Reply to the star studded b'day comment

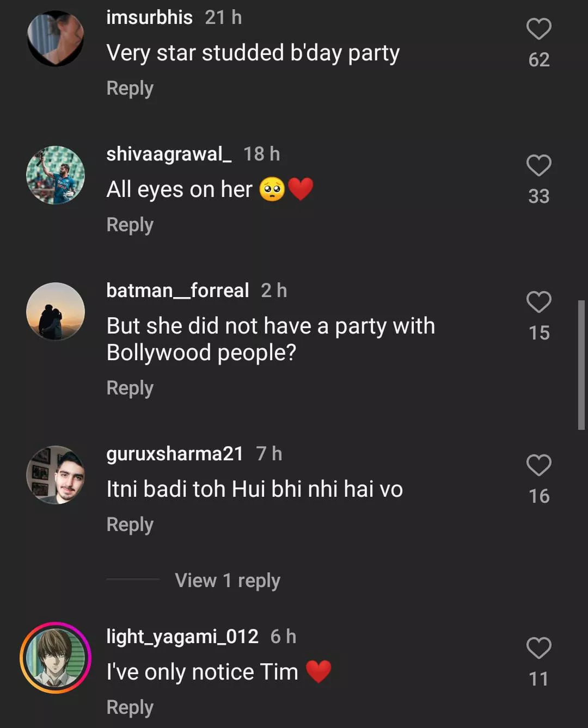130,88
